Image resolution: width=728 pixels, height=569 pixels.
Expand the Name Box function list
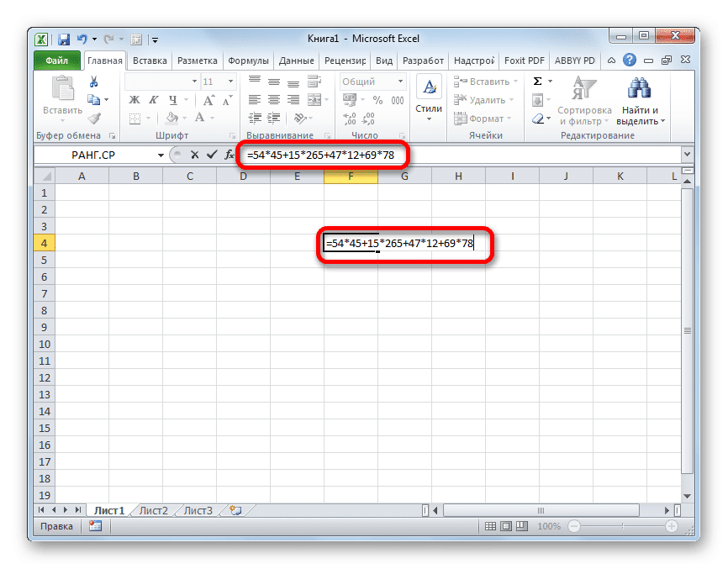[x=161, y=155]
